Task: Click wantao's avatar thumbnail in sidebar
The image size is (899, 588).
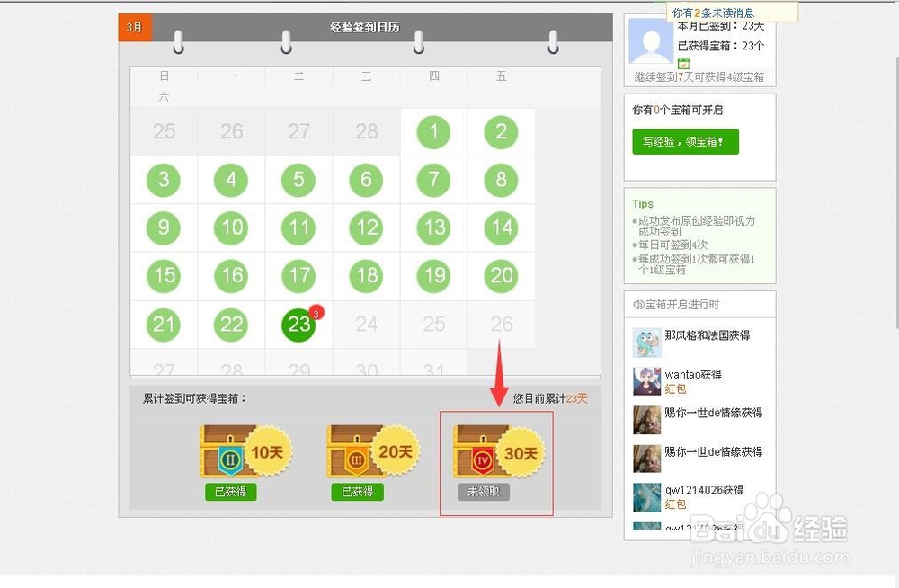Action: (x=647, y=383)
